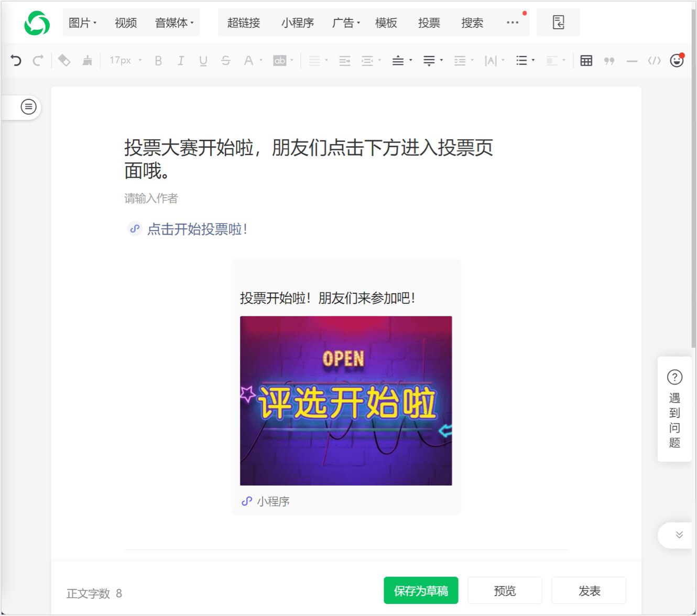
Task: Undo the last edit
Action: point(16,61)
